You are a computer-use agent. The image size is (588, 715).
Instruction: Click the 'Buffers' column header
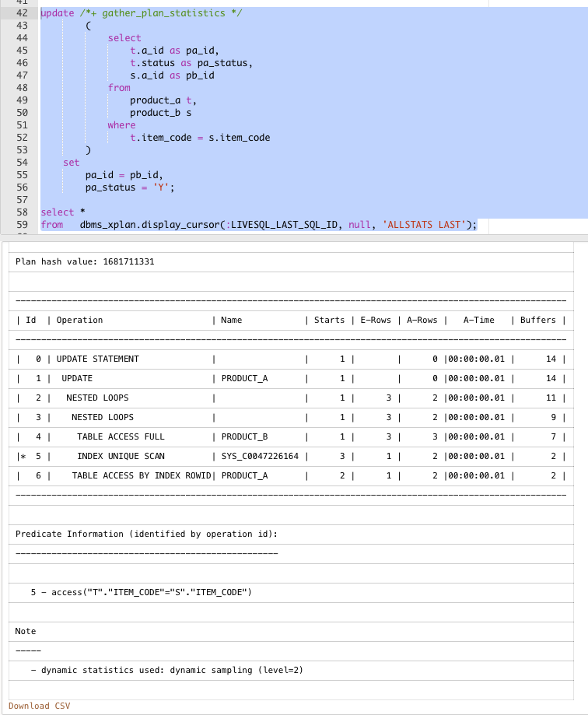click(538, 320)
